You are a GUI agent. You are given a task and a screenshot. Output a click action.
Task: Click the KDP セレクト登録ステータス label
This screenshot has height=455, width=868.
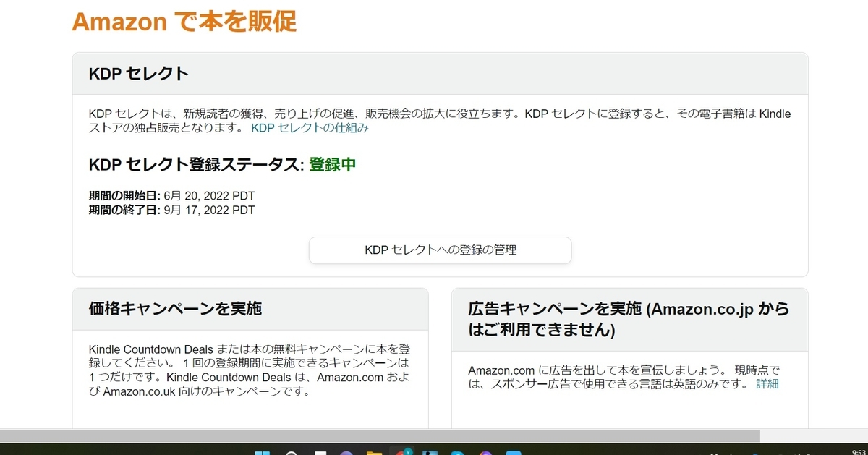[x=196, y=164]
